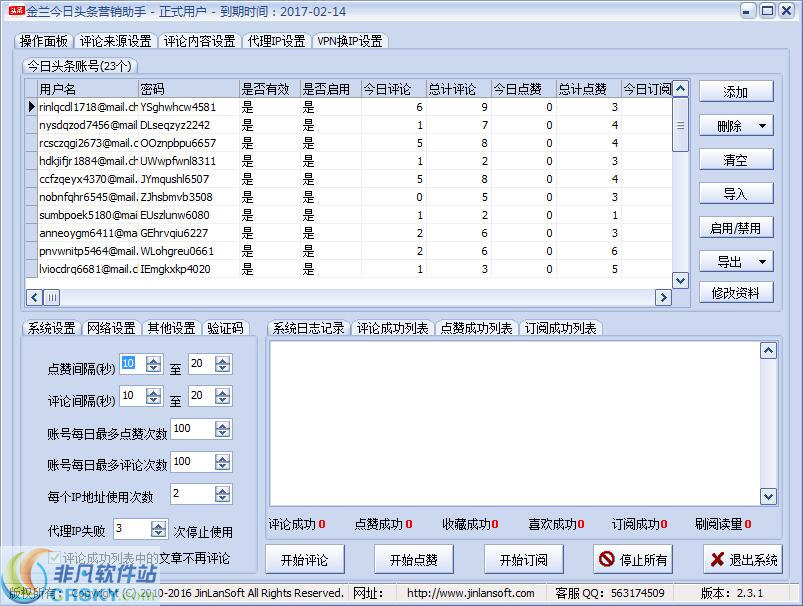
Task: Click the 系统设置 tab
Action: click(x=51, y=328)
